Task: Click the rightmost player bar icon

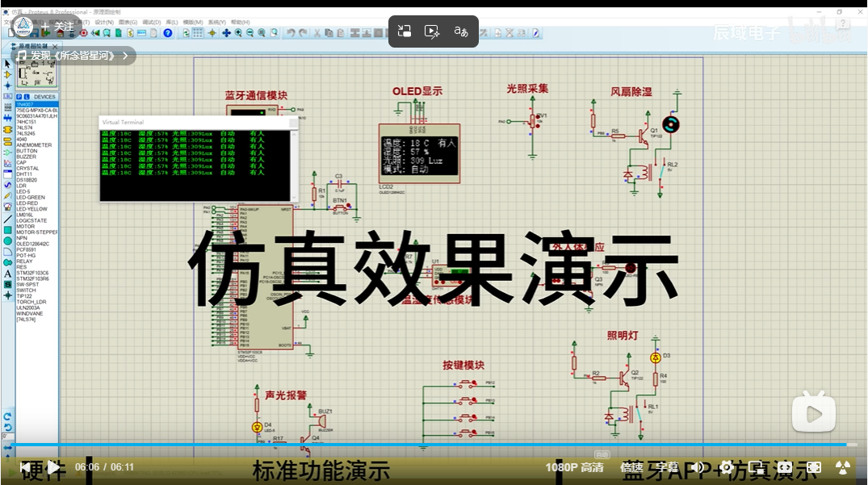Action: (842, 467)
